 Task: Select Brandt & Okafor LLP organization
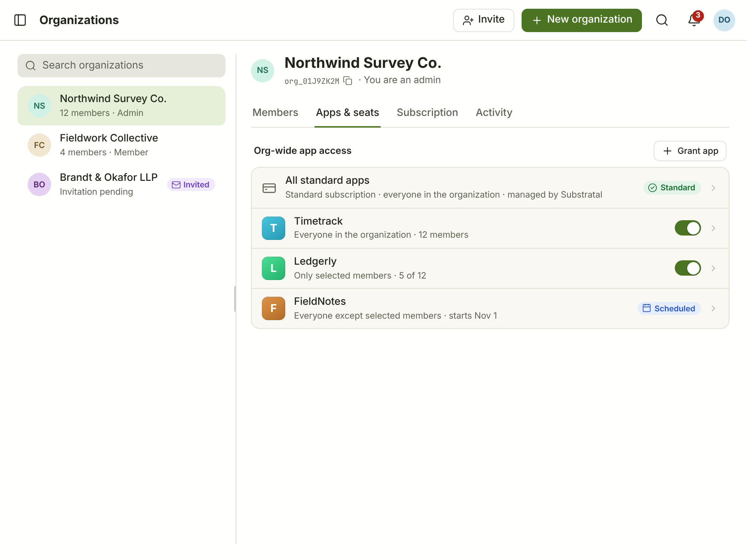[x=121, y=184]
